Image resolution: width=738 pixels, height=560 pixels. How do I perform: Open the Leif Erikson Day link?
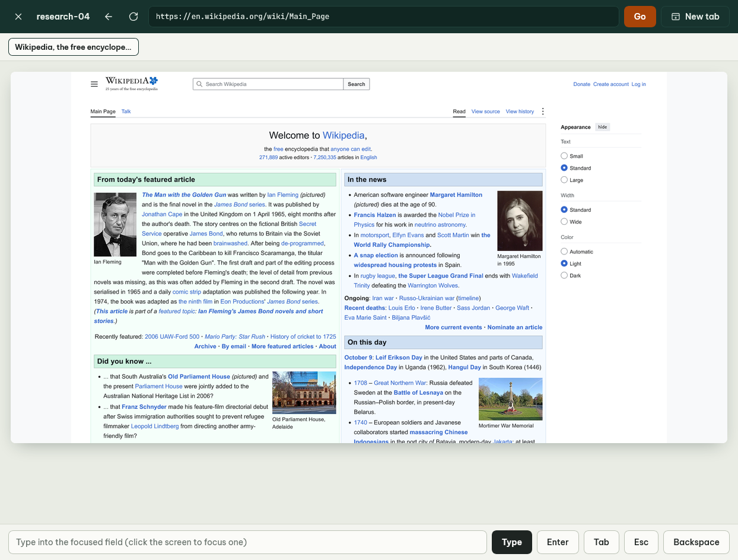(399, 357)
